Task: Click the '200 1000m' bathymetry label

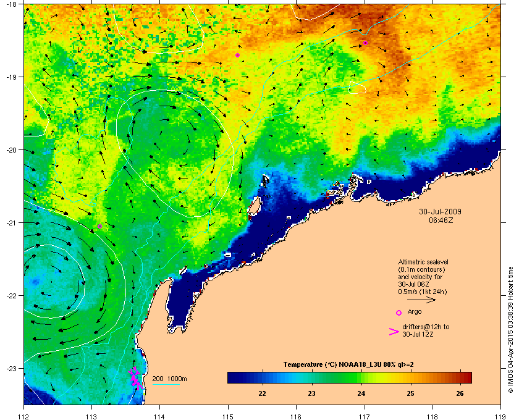Action: coord(169,379)
